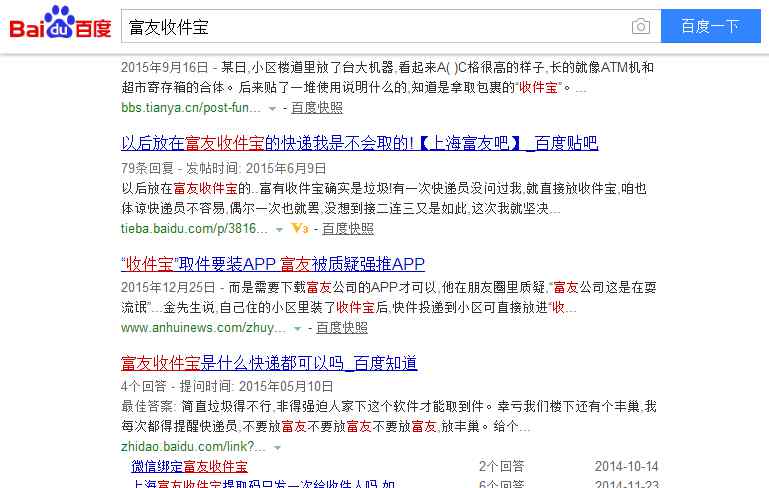Expand dropdown arrow beside www.anhuinews.com URL
Viewport: 769px width, 488px height.
tap(297, 329)
